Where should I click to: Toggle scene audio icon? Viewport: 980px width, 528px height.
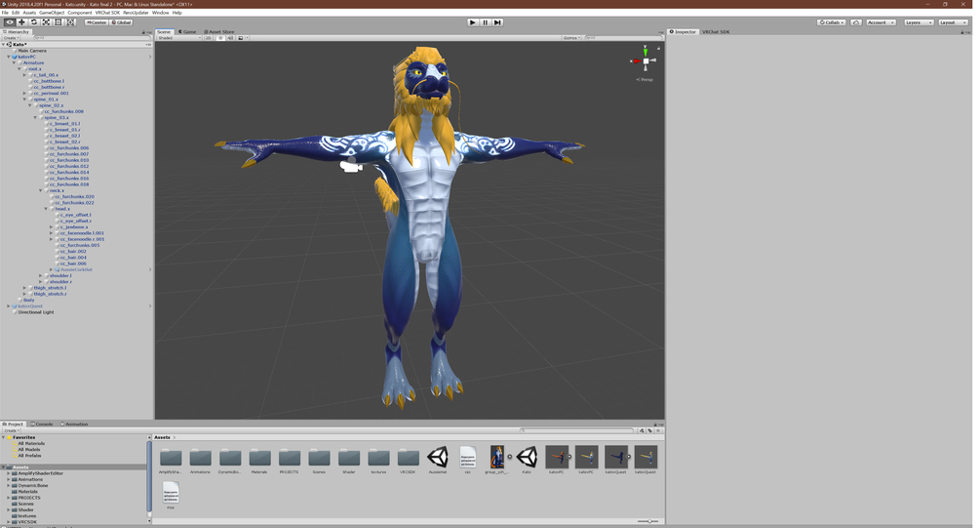(x=231, y=37)
